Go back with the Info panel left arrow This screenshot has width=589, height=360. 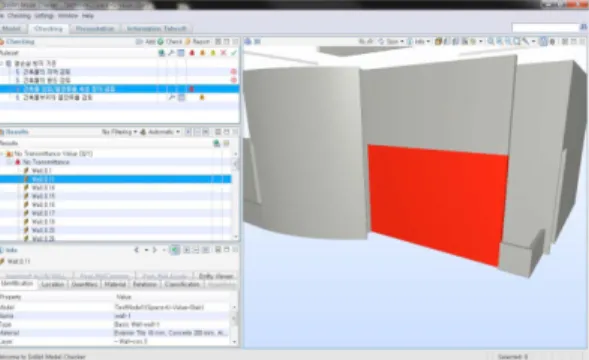coord(136,250)
